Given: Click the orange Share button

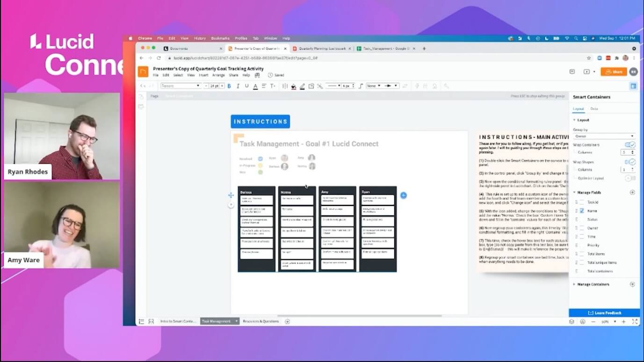Looking at the screenshot, I should pyautogui.click(x=614, y=71).
